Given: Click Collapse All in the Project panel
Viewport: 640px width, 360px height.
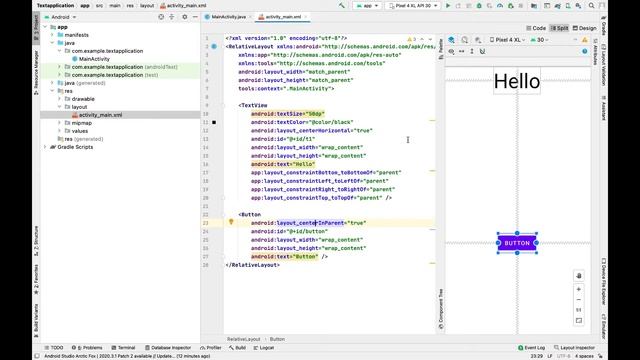Looking at the screenshot, I should 172,17.
